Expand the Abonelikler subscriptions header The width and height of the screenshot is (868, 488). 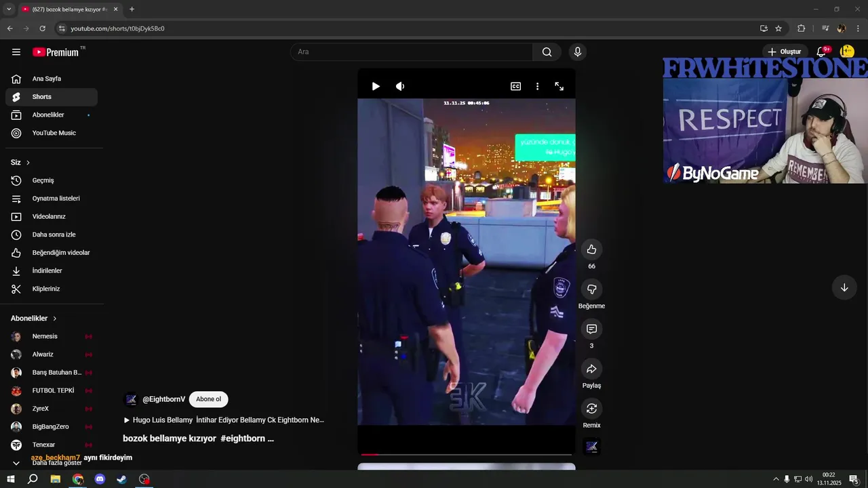coord(34,319)
